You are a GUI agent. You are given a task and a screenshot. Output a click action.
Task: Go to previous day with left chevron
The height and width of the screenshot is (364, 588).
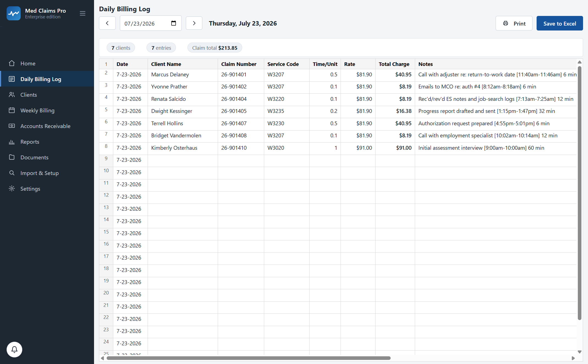pos(107,23)
